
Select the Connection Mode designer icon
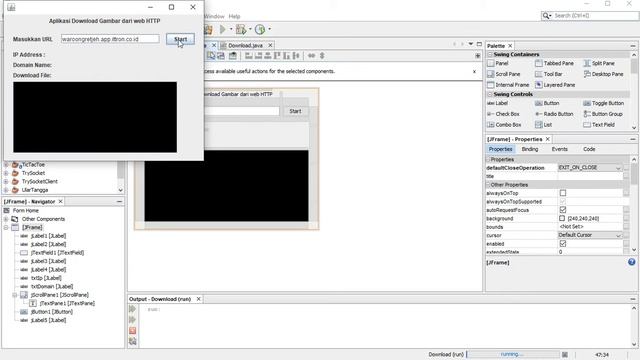click(221, 56)
